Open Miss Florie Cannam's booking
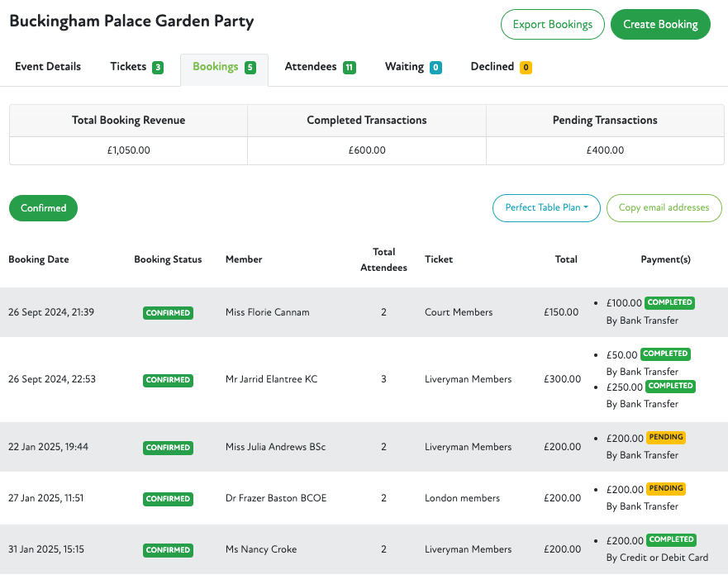The image size is (728, 584). pos(267,312)
